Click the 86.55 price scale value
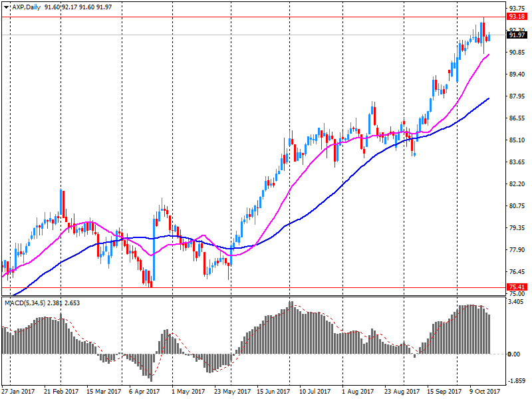This screenshot has width=532, height=399. click(517, 118)
